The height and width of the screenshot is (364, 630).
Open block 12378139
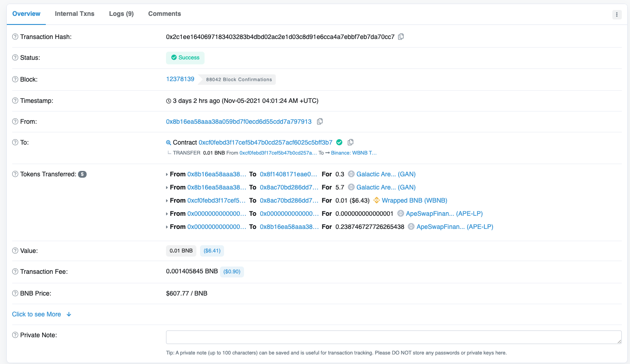[x=180, y=79]
